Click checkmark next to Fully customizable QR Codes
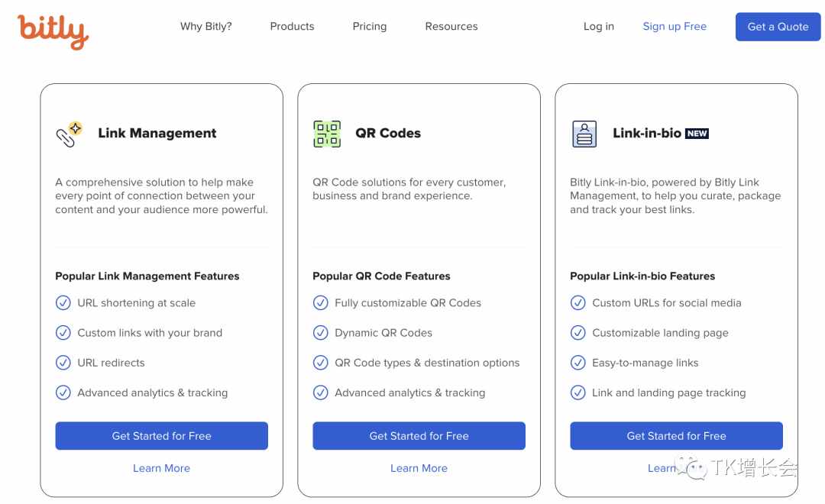The height and width of the screenshot is (504, 825). (320, 303)
